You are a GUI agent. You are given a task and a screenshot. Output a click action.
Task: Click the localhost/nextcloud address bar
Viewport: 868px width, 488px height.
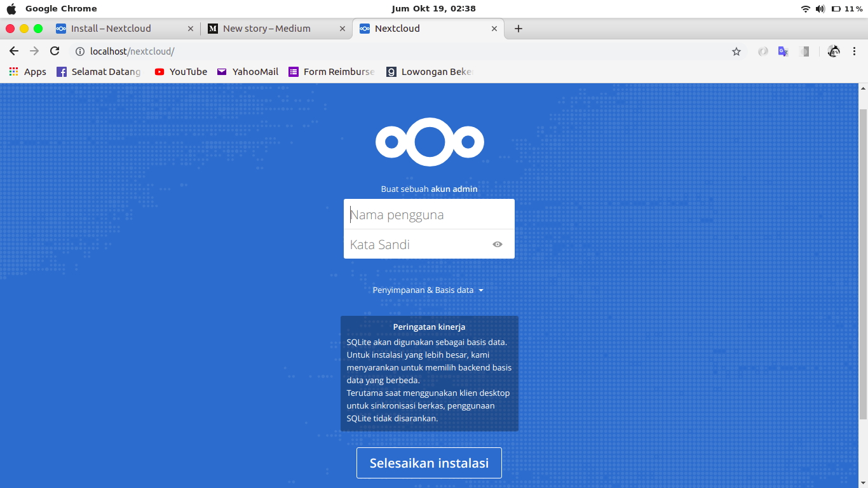(407, 51)
